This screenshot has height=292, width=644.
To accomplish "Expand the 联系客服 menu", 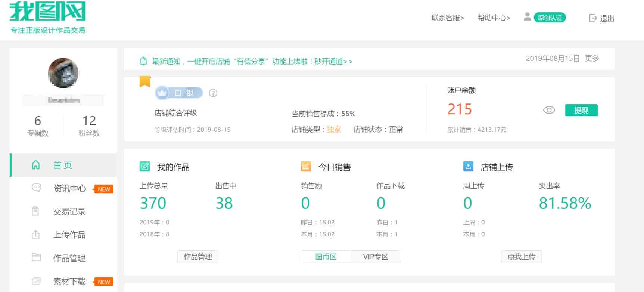I will click(x=448, y=18).
